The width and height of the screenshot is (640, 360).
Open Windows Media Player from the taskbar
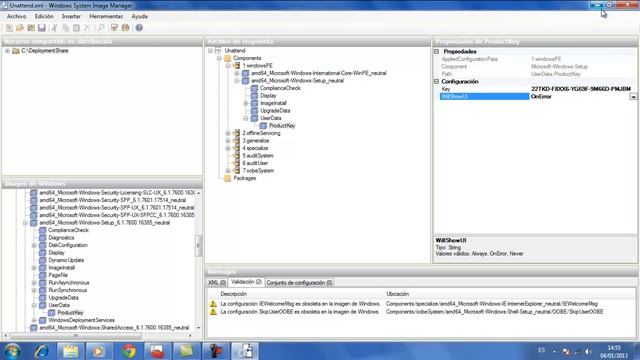pos(98,351)
